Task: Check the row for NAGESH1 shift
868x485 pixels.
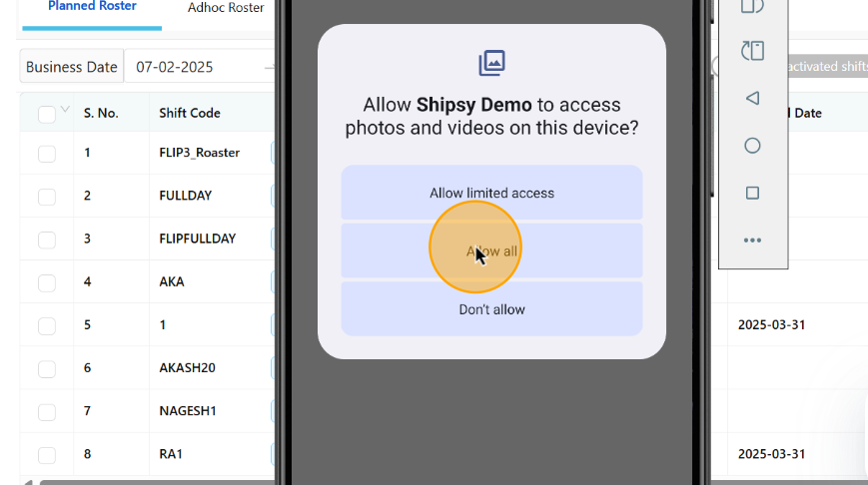Action: (x=47, y=412)
